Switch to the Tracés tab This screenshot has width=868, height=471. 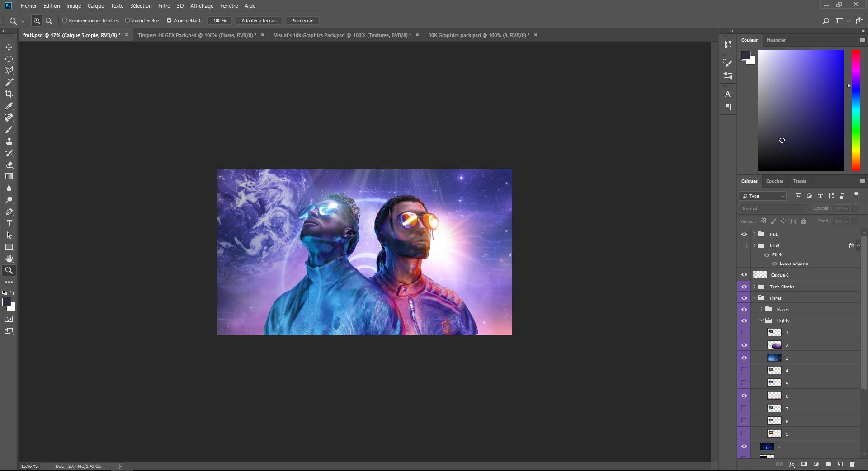click(x=799, y=181)
